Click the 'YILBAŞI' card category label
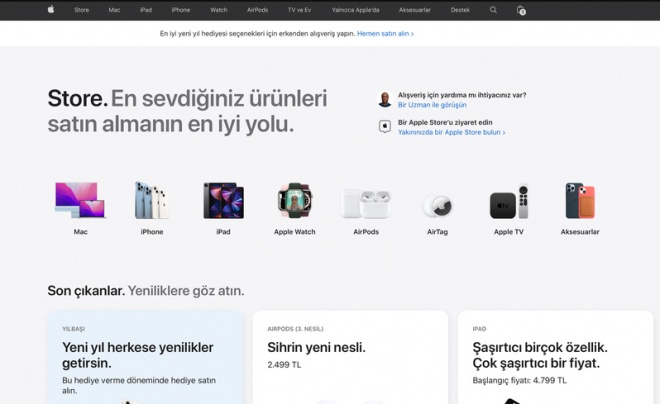The height and width of the screenshot is (404, 660). tap(73, 329)
